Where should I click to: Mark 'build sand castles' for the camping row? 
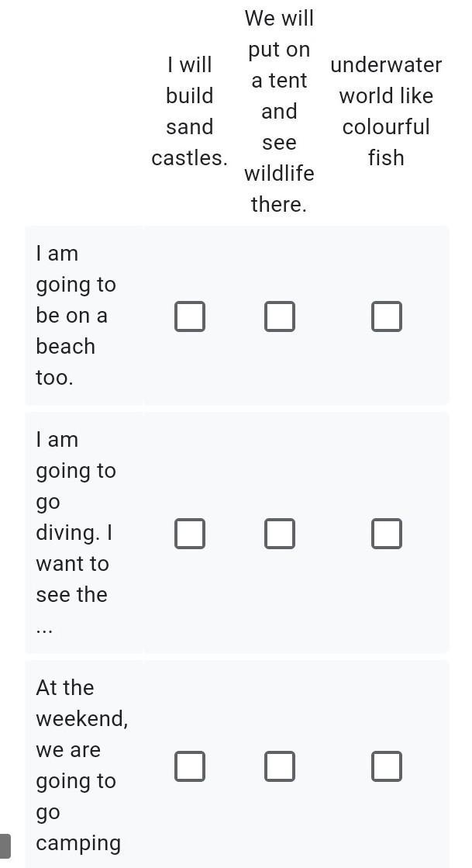190,766
